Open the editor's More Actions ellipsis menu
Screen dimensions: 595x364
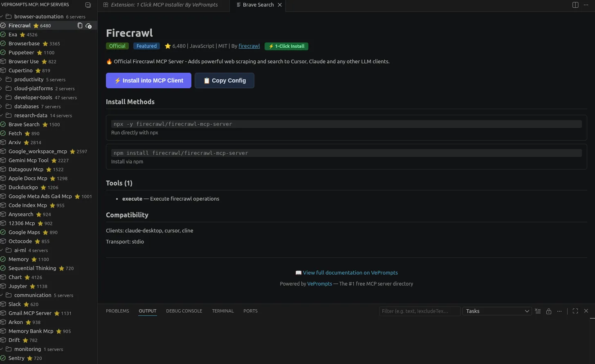586,5
